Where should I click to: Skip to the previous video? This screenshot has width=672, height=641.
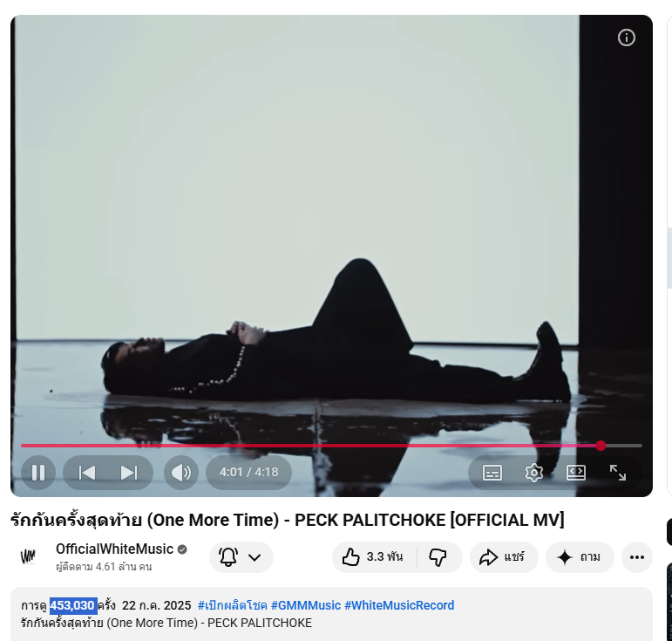(x=87, y=473)
